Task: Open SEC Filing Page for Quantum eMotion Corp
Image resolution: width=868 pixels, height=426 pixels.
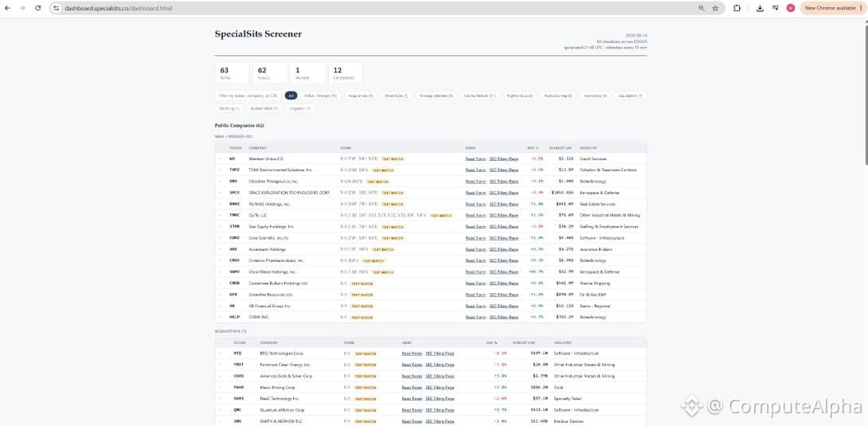Action: click(440, 410)
